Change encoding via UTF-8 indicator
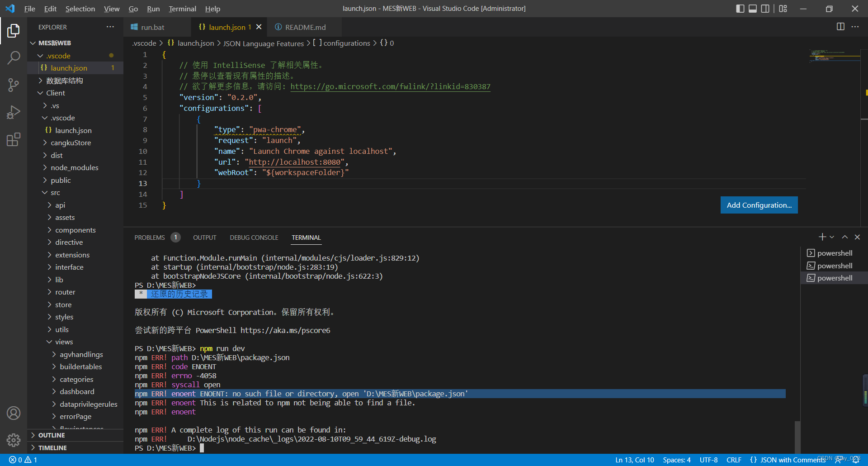The image size is (868, 466). coord(708,460)
